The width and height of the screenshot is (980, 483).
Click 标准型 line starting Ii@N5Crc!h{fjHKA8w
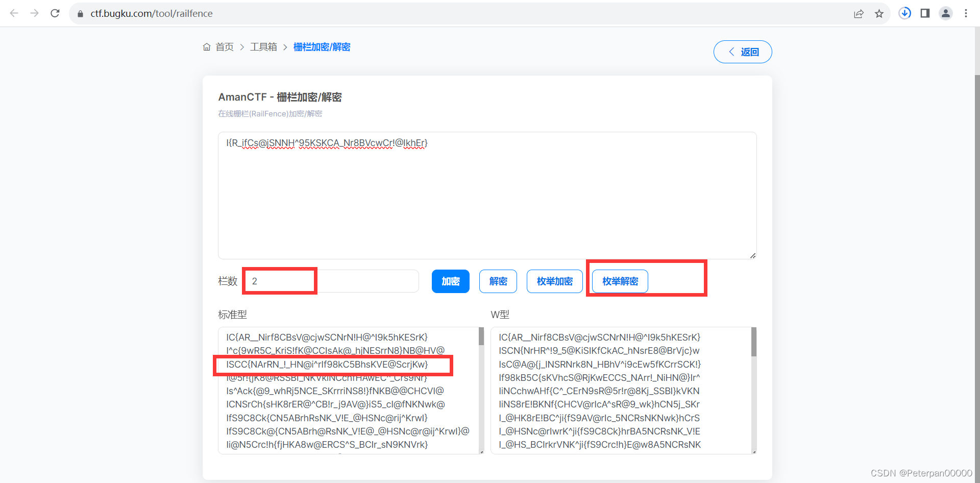[327, 445]
